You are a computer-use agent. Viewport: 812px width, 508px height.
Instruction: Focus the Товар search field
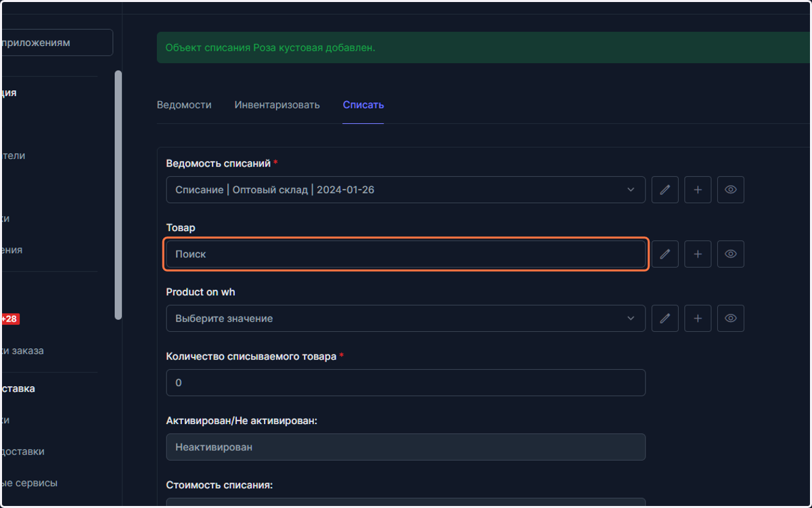[405, 254]
